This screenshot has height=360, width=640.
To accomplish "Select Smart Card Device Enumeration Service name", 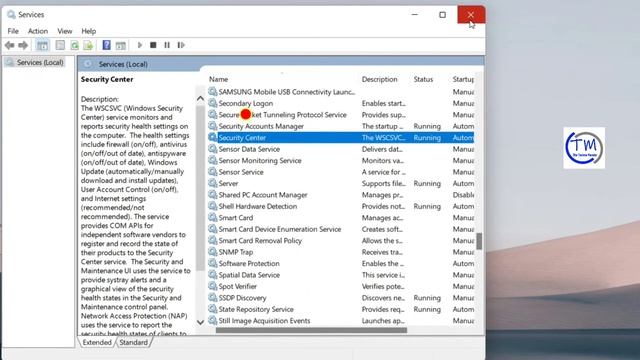I will [x=280, y=229].
